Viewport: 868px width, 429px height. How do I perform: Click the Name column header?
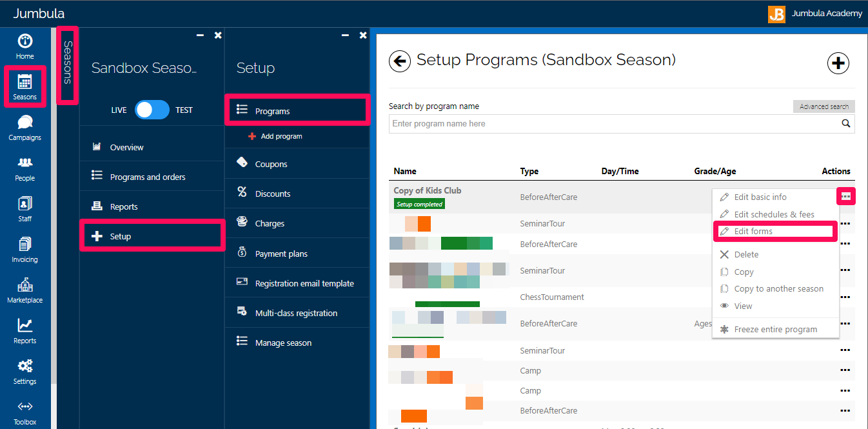[405, 171]
